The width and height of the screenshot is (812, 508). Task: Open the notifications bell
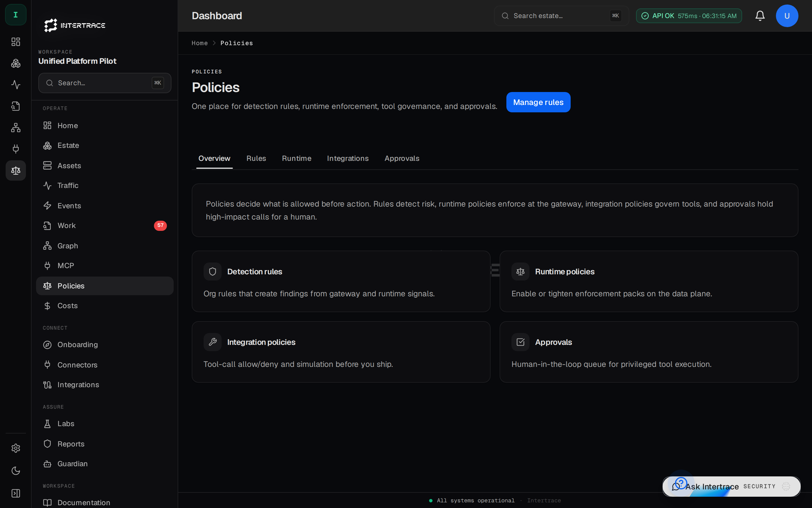[760, 16]
